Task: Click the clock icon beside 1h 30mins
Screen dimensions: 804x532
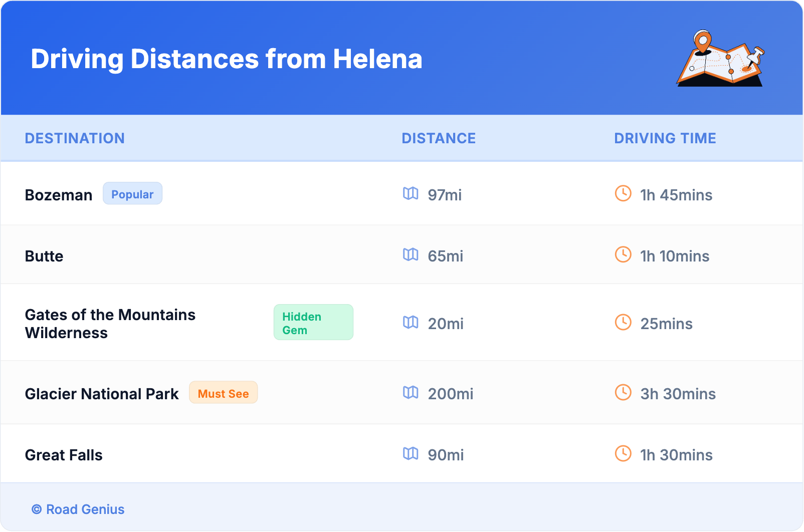Action: coord(623,453)
